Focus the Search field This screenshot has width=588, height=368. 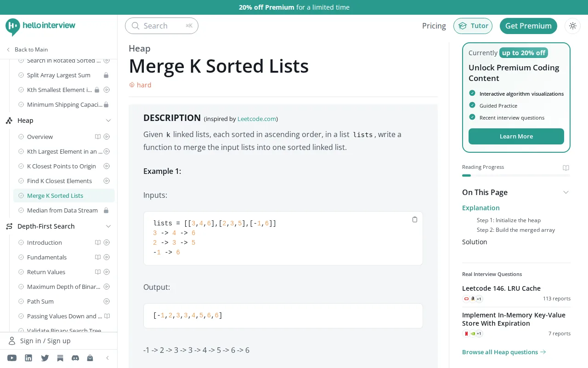162,26
